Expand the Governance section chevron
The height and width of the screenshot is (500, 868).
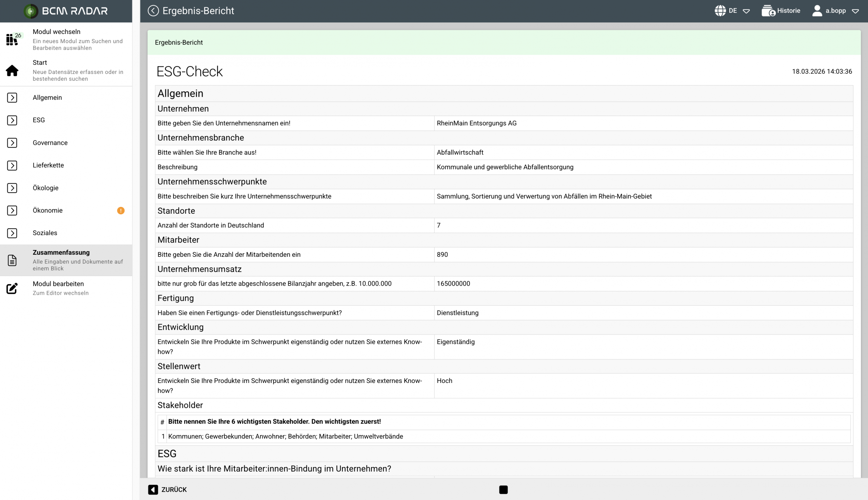click(x=12, y=143)
